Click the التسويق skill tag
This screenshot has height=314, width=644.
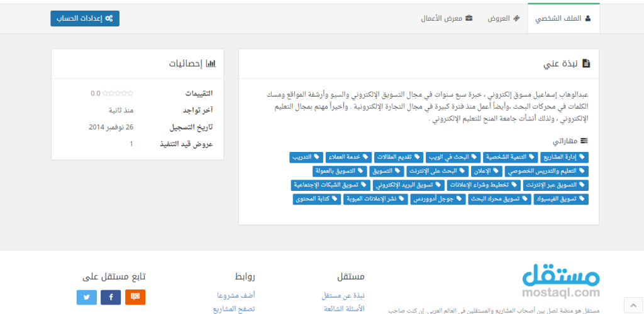(387, 171)
